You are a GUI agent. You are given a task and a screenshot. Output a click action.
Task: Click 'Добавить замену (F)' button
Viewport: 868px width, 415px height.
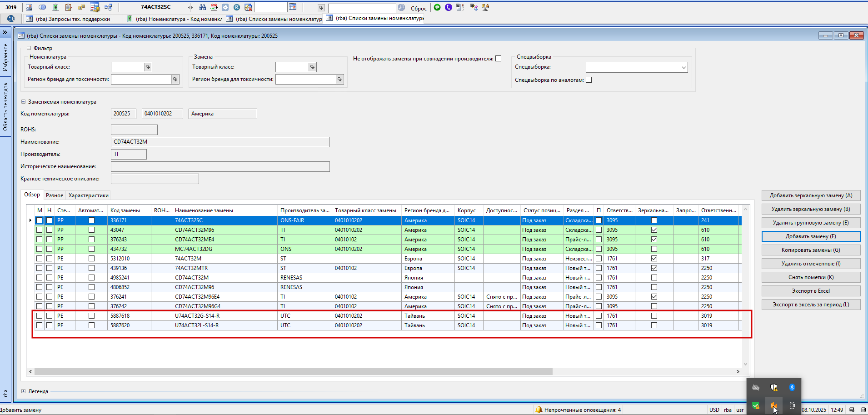click(811, 236)
